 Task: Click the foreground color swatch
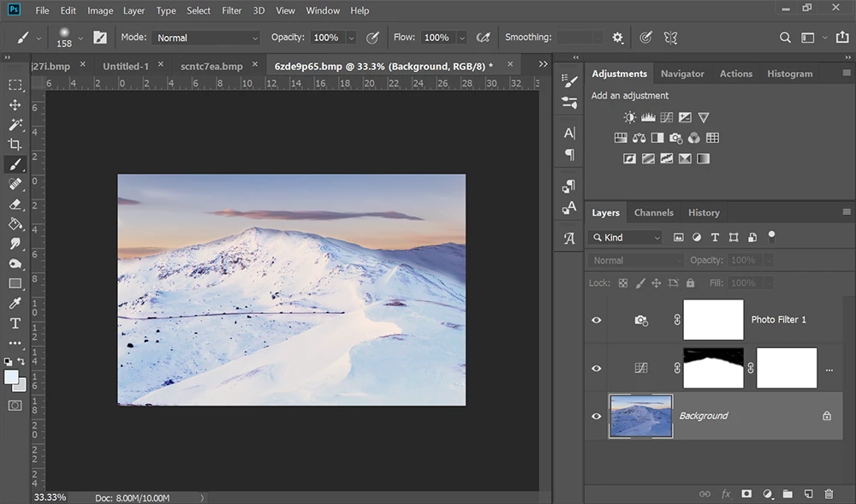point(11,377)
